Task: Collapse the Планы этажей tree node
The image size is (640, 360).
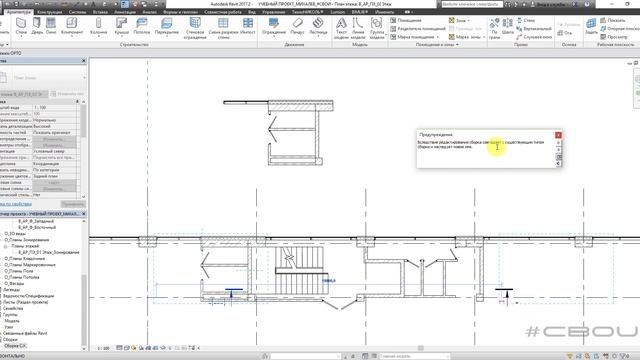Action: (6, 246)
